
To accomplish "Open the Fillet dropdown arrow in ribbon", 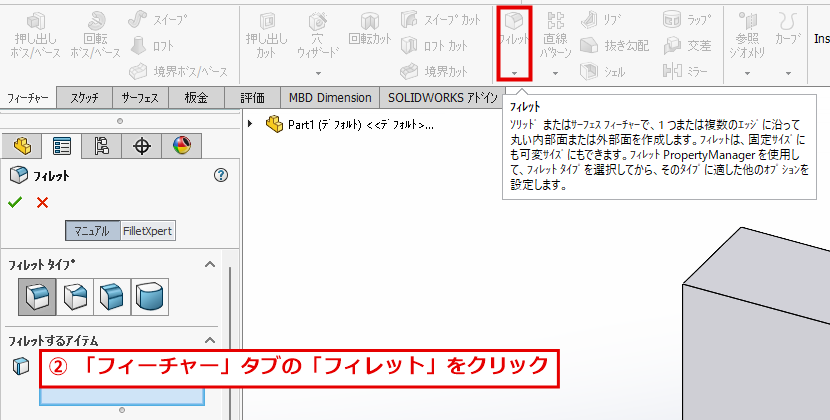I will click(x=514, y=73).
